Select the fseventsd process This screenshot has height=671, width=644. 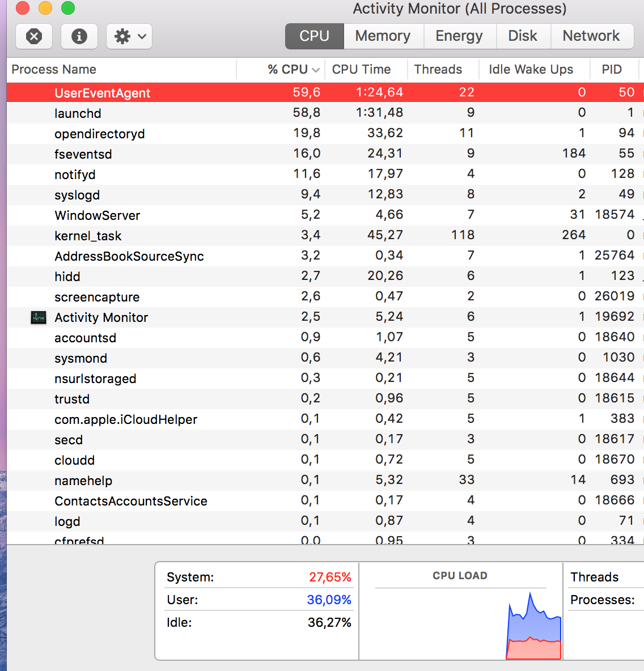pos(325,154)
